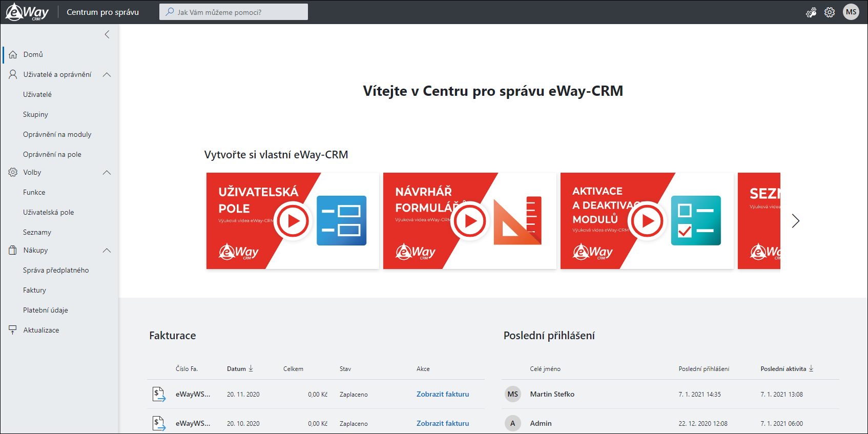
Task: Open the MS user avatar menu
Action: [851, 12]
